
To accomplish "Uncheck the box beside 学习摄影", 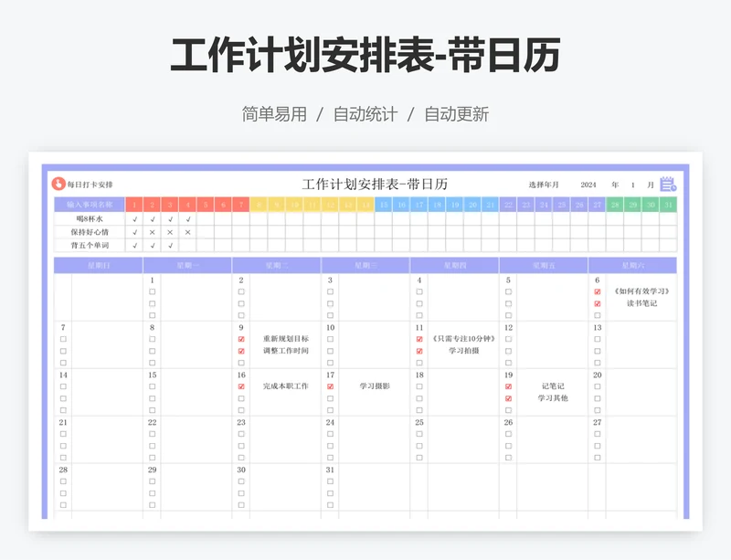I will pyautogui.click(x=330, y=386).
